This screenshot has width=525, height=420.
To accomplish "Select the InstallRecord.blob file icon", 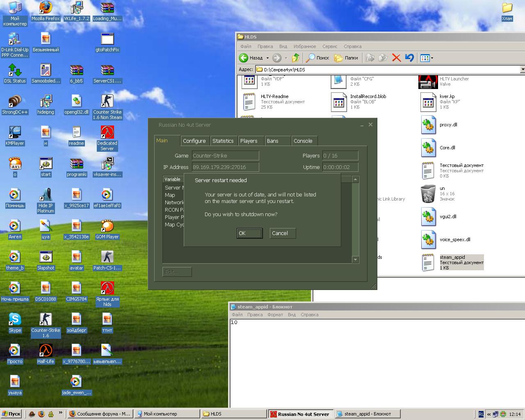I will (339, 102).
